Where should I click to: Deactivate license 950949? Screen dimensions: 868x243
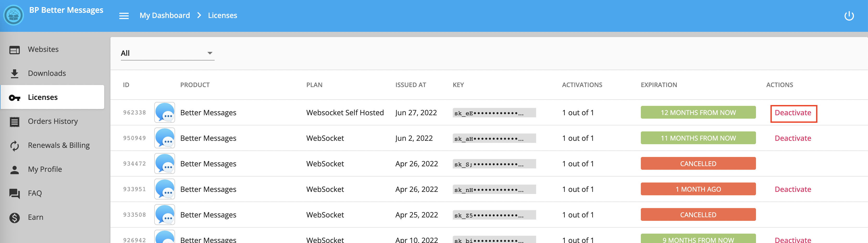click(x=793, y=138)
